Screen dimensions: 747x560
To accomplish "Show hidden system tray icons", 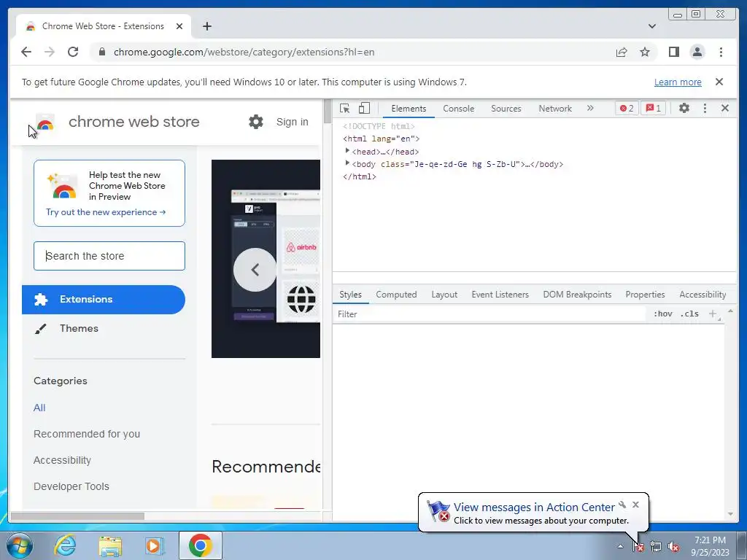I will [x=620, y=546].
